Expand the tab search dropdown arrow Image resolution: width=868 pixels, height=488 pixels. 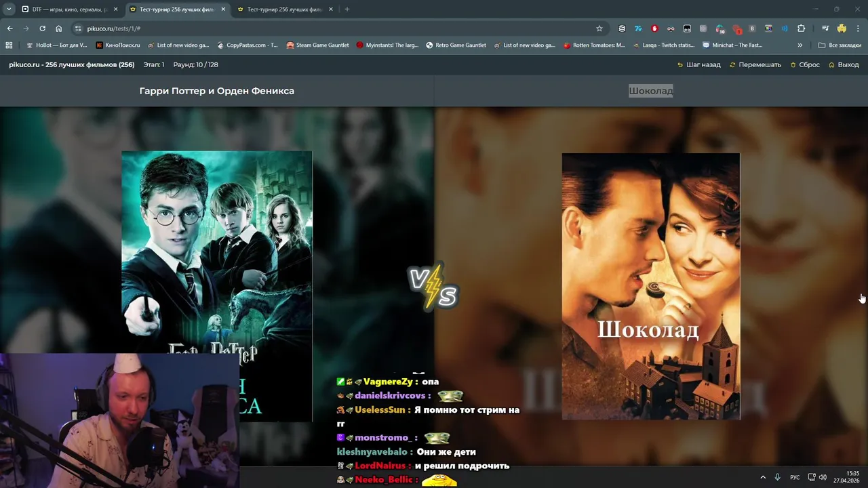pyautogui.click(x=9, y=9)
